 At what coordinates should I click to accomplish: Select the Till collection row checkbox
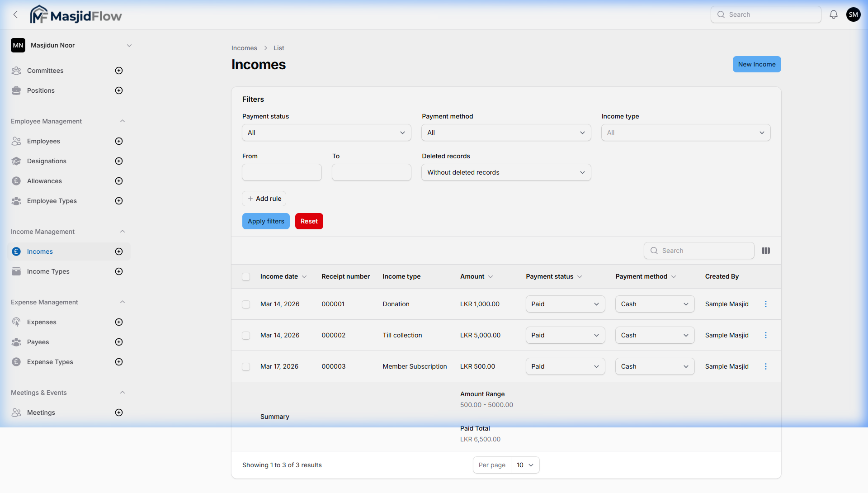click(x=246, y=336)
